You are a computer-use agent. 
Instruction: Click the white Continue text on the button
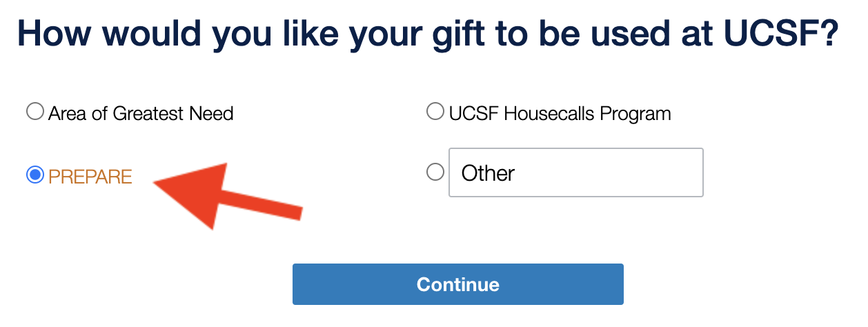tap(457, 284)
